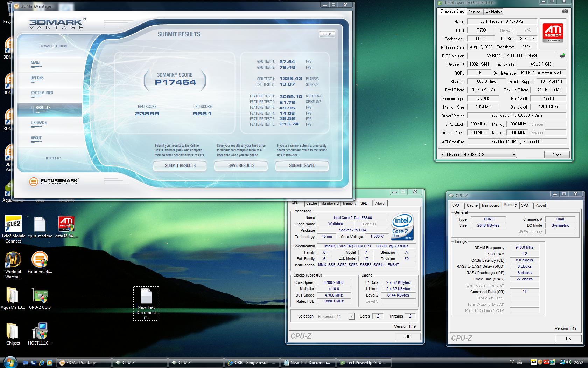Viewport: 588px width, 368px height.
Task: Click the red ATI icon in the system tray
Action: pyautogui.click(x=547, y=362)
